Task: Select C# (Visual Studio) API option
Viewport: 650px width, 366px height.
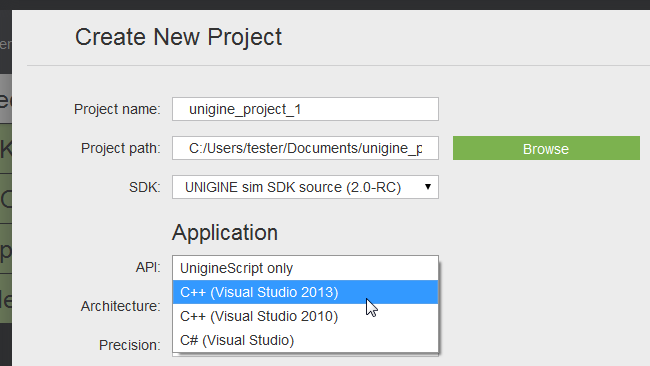Action: coord(305,340)
